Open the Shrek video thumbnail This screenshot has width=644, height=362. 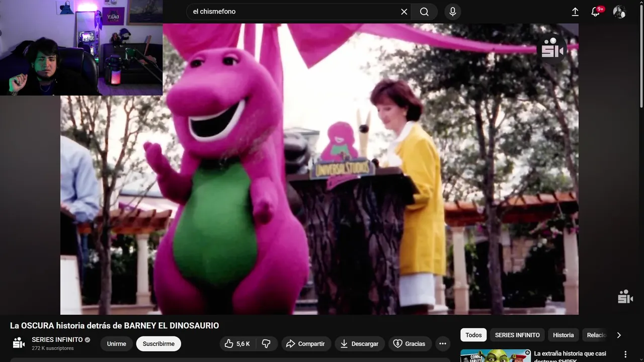(x=496, y=355)
